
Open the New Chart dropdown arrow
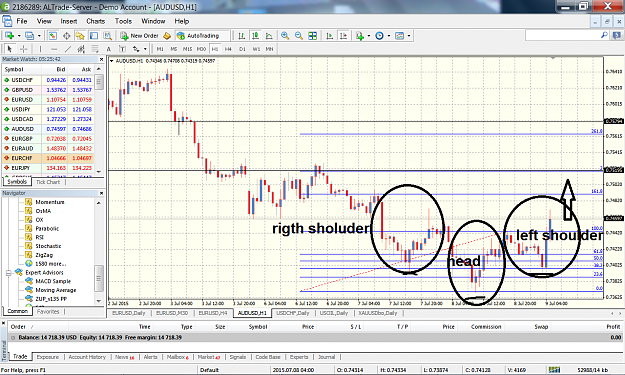pos(19,36)
